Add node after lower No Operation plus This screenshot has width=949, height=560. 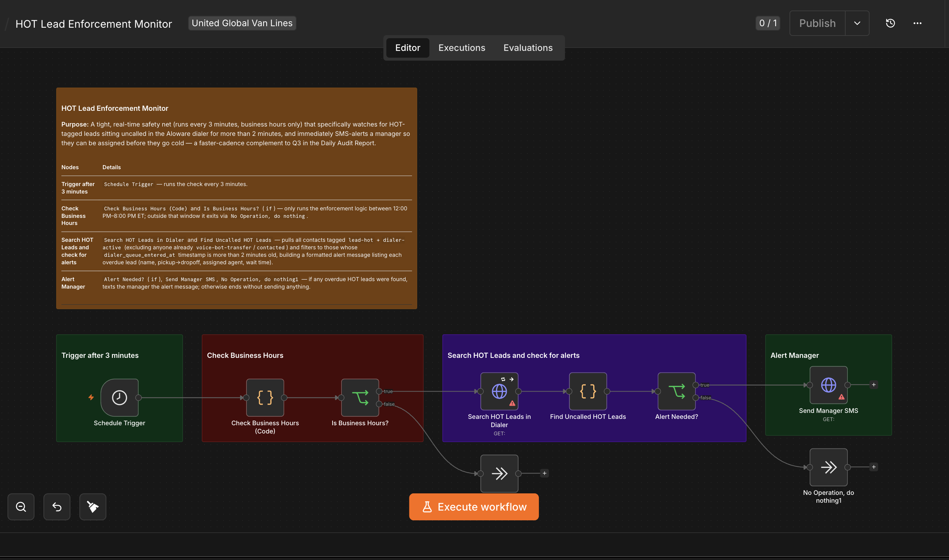coord(544,473)
